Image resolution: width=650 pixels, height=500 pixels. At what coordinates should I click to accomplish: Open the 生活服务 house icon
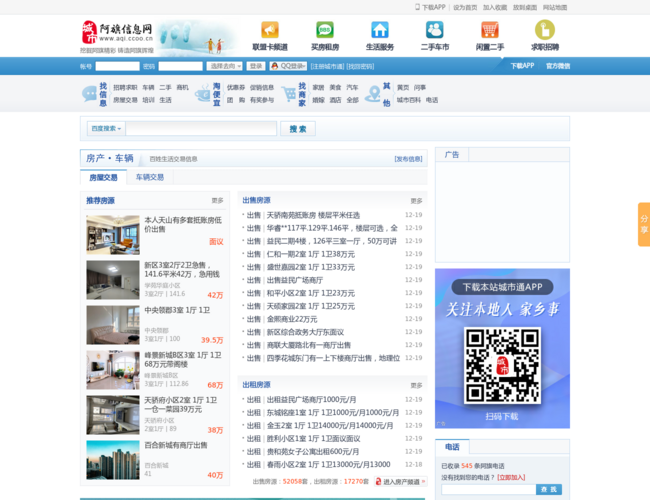[380, 30]
